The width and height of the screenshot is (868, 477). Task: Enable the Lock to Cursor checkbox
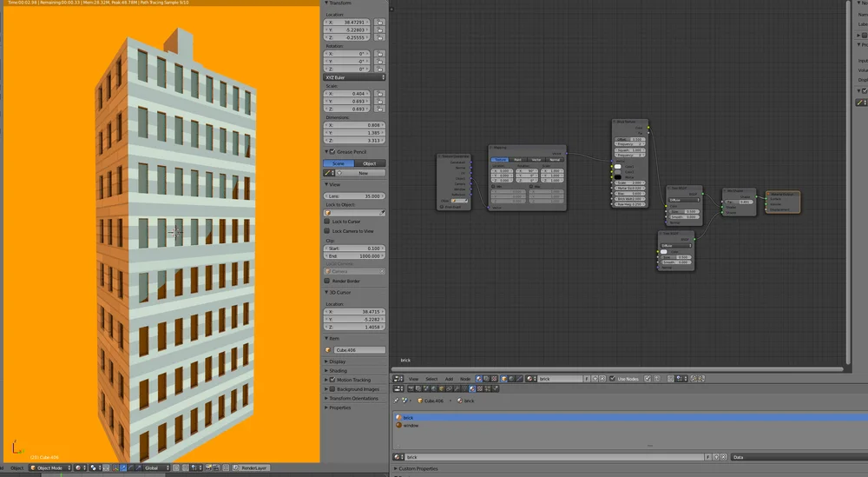(x=327, y=222)
